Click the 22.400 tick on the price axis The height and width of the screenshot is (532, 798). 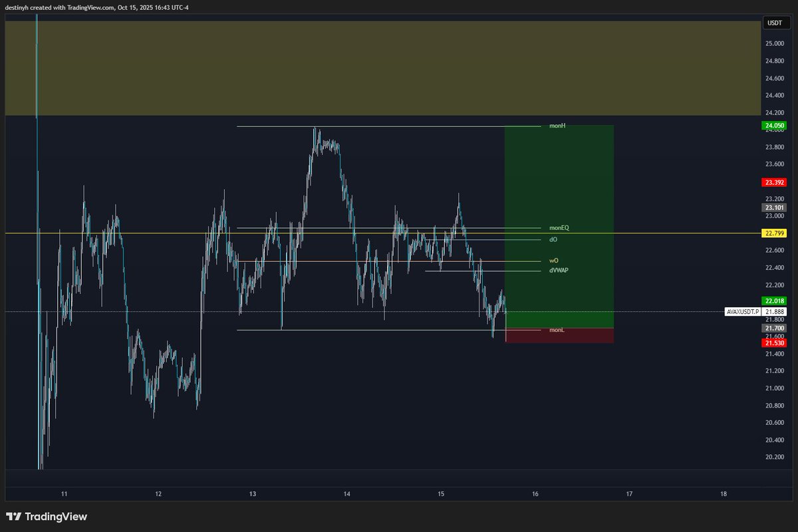(x=774, y=268)
